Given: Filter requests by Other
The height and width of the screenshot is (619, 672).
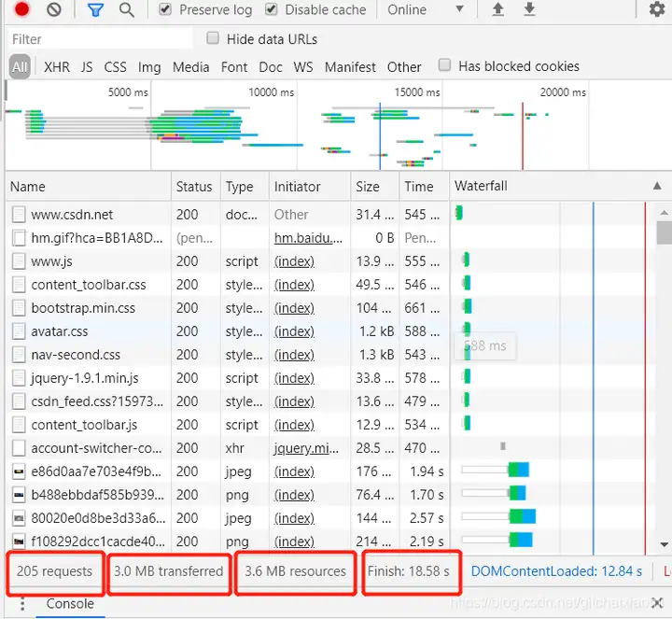Looking at the screenshot, I should [404, 67].
